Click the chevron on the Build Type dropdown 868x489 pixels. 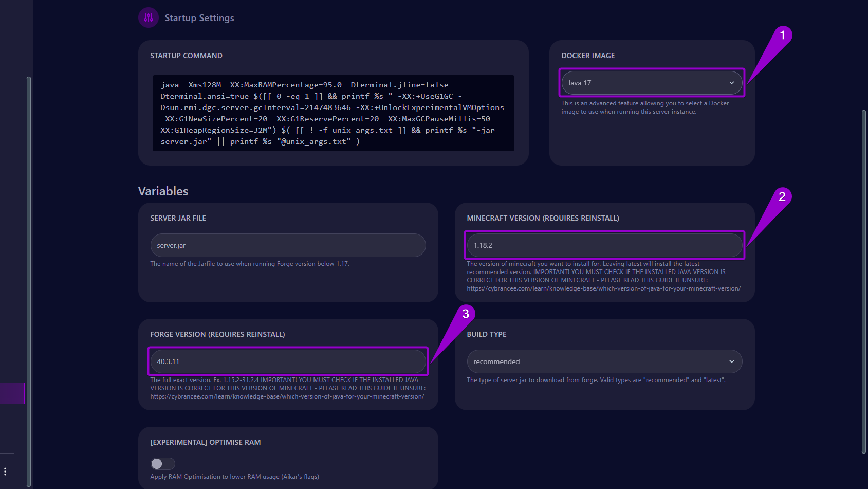click(733, 361)
